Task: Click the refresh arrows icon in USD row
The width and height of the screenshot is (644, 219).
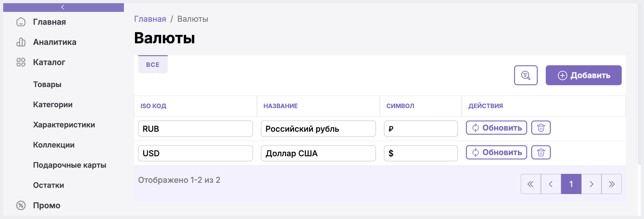Action: [x=475, y=152]
